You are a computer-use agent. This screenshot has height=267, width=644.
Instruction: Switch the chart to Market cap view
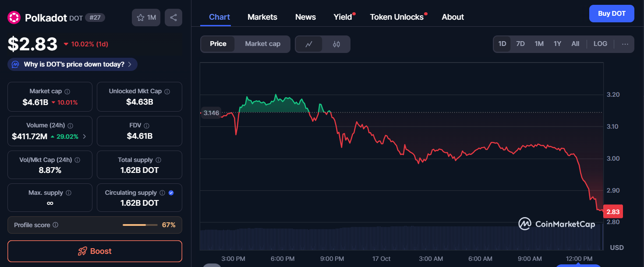[x=262, y=44]
